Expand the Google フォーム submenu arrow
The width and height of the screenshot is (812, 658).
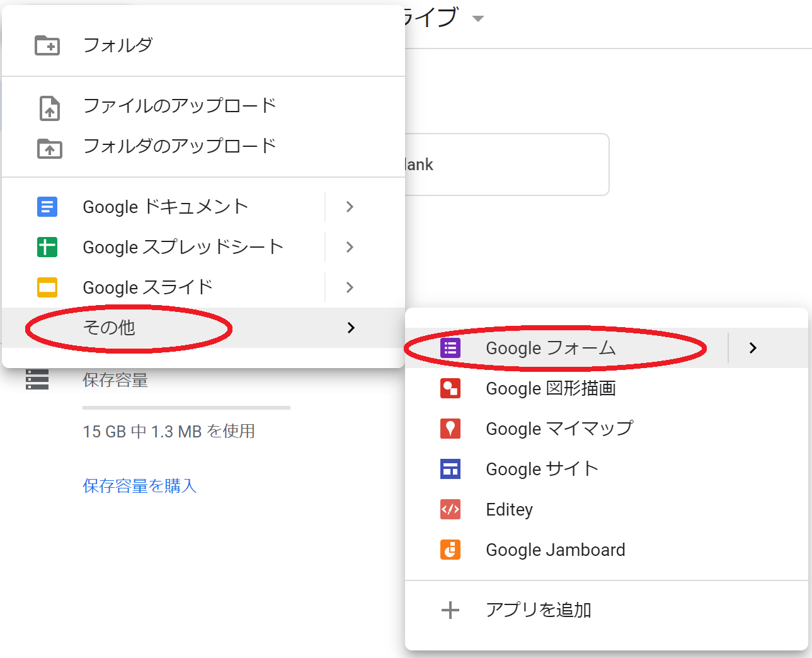coord(753,348)
